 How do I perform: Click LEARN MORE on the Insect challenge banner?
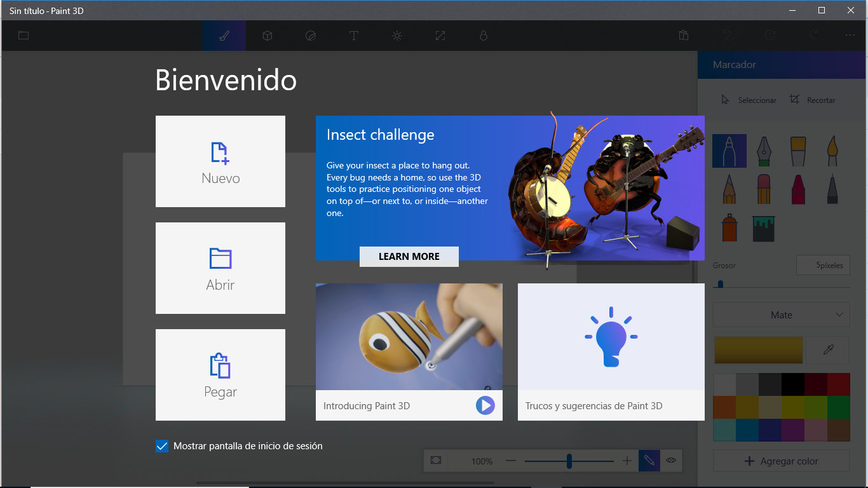(409, 257)
